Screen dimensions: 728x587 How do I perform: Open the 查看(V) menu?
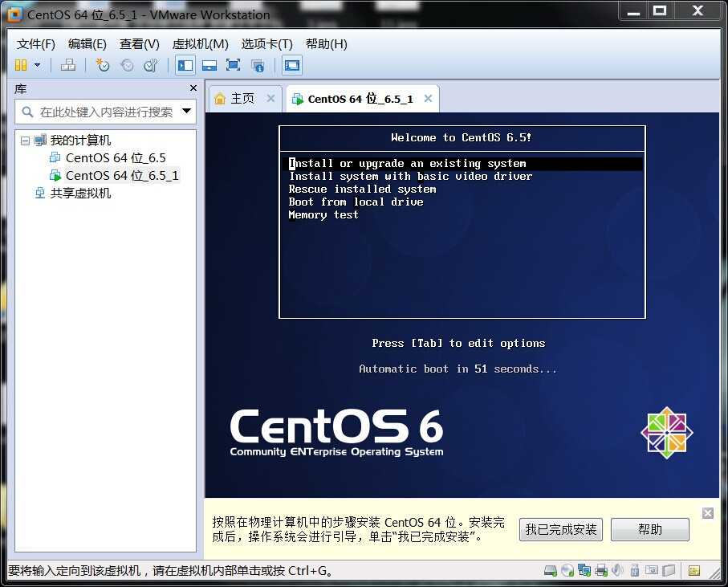click(140, 44)
